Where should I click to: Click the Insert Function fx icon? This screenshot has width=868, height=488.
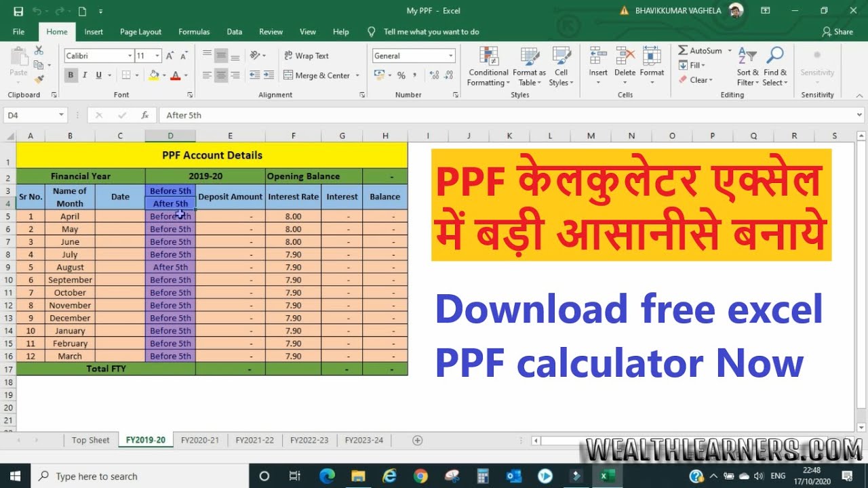pyautogui.click(x=144, y=115)
